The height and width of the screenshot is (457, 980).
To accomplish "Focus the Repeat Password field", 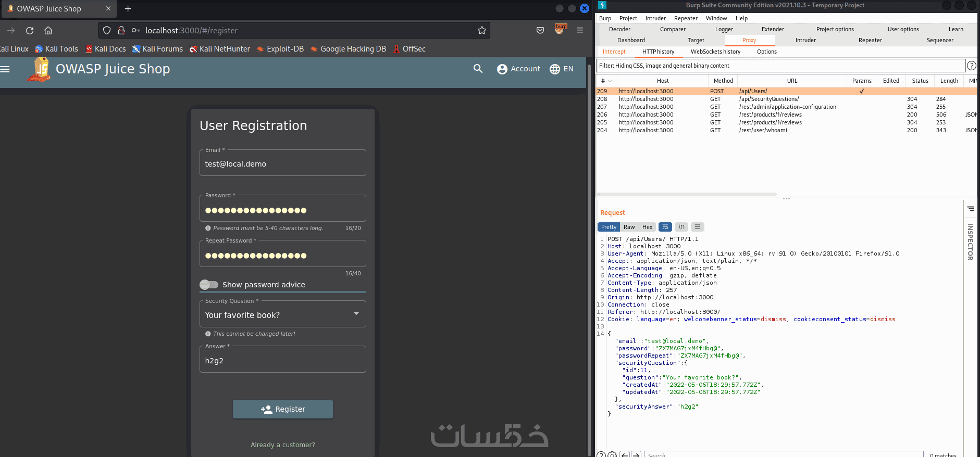I will (x=283, y=254).
